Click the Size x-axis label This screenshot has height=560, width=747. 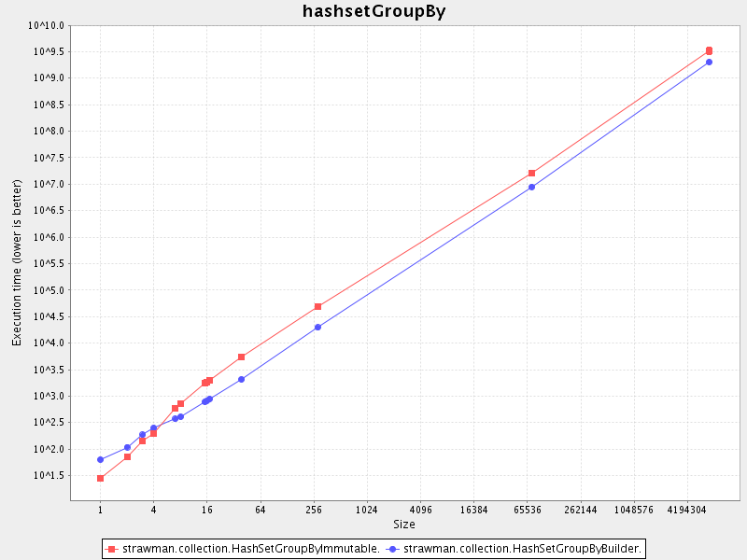coord(404,525)
